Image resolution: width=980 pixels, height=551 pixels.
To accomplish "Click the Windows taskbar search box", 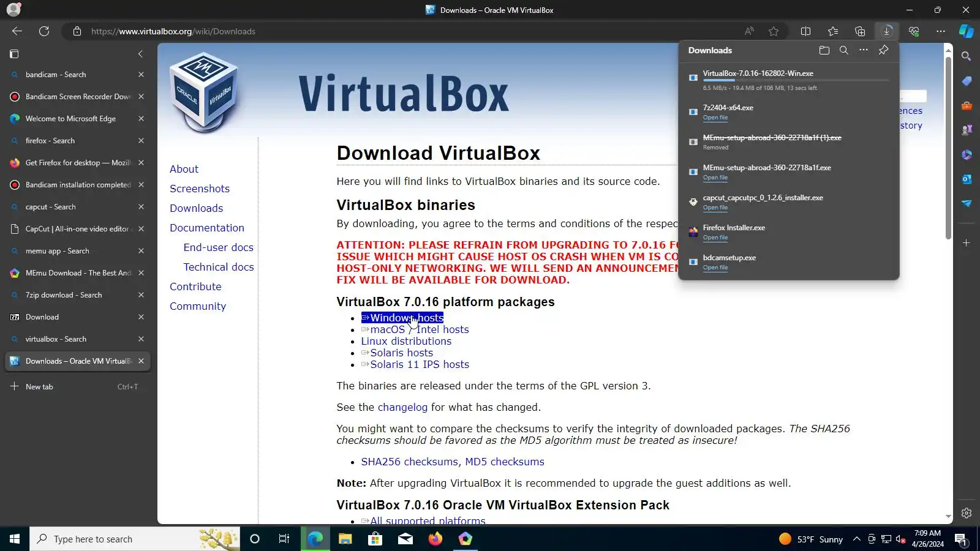I will point(135,539).
